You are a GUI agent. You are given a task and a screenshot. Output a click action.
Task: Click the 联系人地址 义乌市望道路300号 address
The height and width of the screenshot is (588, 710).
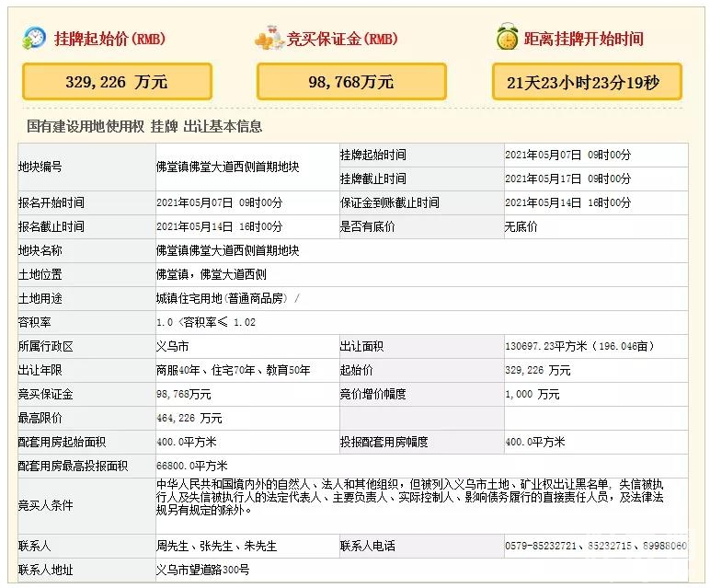[x=202, y=570]
